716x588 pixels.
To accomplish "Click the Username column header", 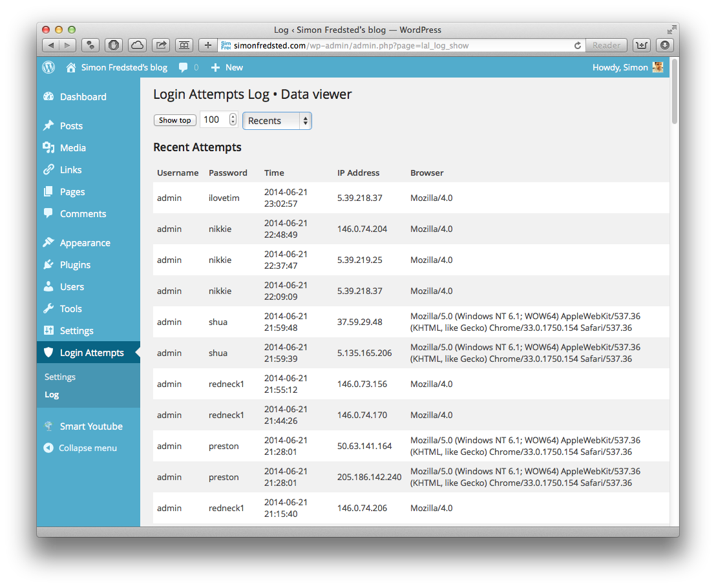I will (178, 173).
